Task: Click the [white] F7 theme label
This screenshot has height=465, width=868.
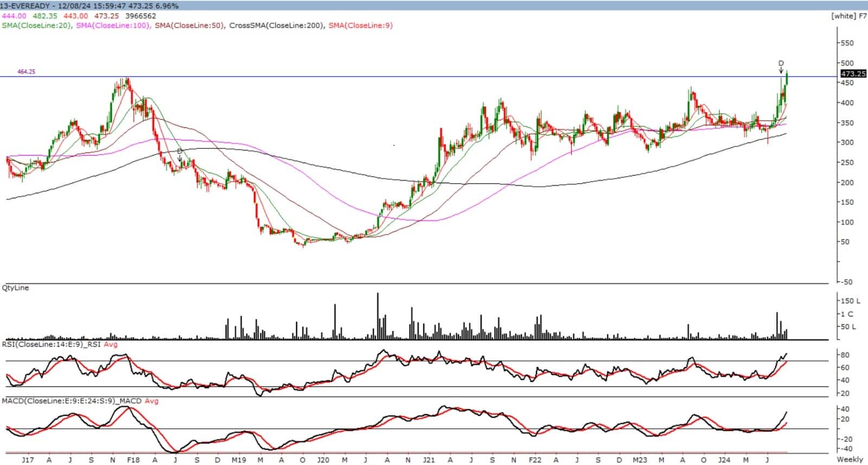Action: point(848,16)
